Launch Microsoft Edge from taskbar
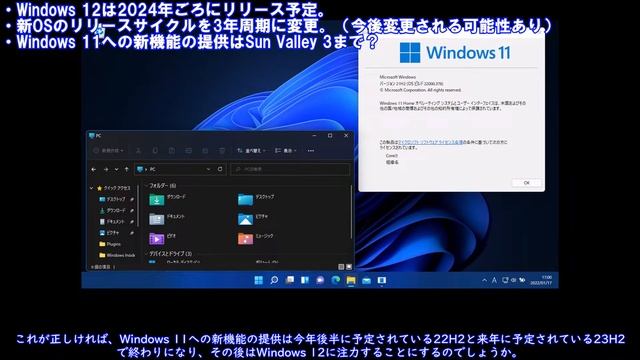The height and width of the screenshot is (360, 640). [336, 280]
